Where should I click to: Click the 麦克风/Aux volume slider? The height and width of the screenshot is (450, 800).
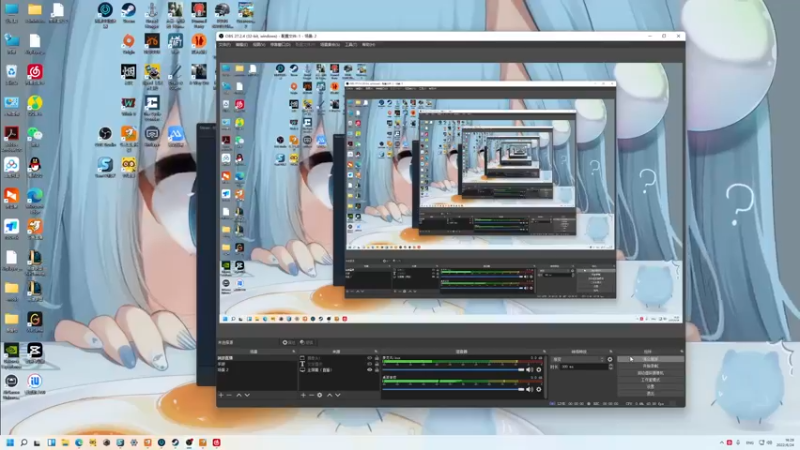tap(454, 370)
